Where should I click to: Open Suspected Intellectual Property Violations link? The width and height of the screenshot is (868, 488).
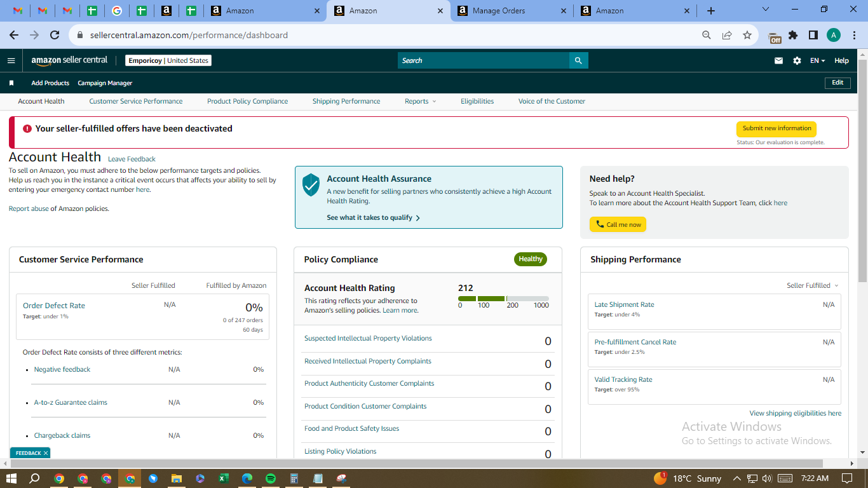click(x=368, y=338)
